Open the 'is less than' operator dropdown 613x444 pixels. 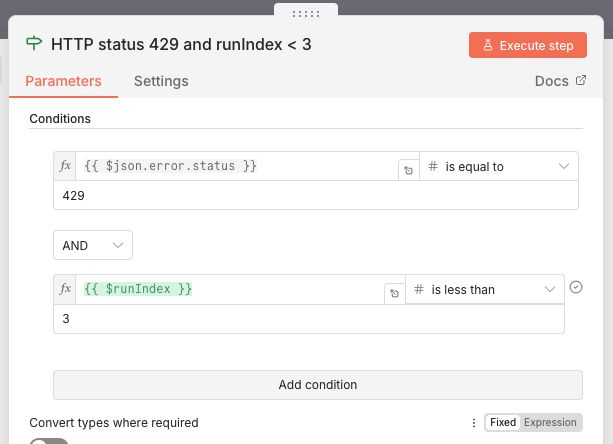pyautogui.click(x=485, y=289)
